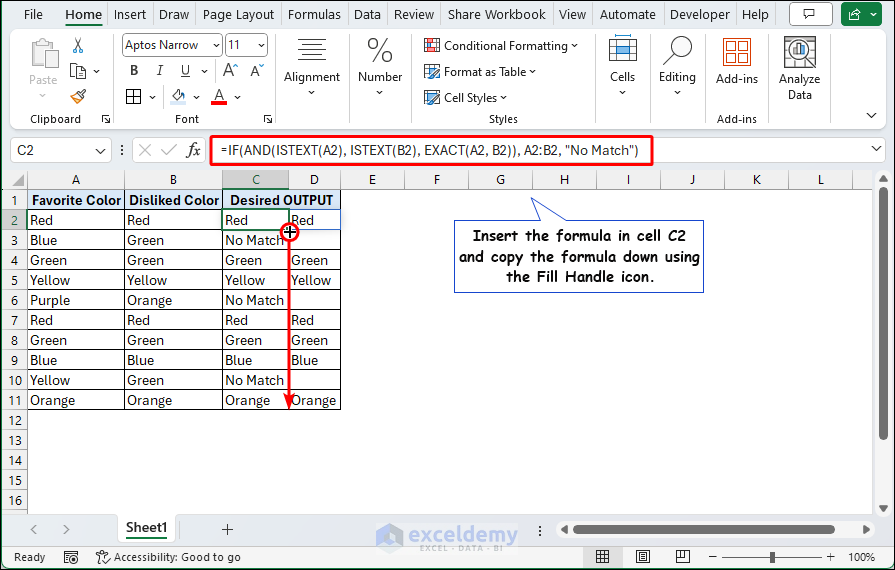Expand the Fill Color options arrow
The image size is (895, 570).
coord(196,98)
